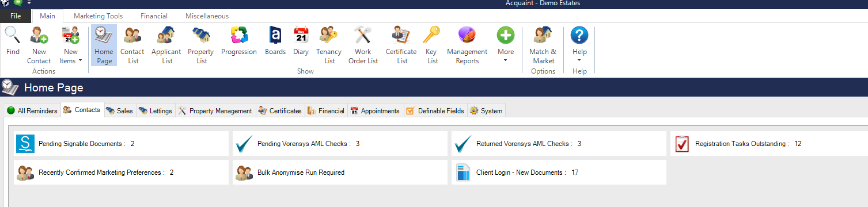Image resolution: width=868 pixels, height=207 pixels.
Task: Open Recently Confirmed Marketing Preferences reminder
Action: [121, 172]
